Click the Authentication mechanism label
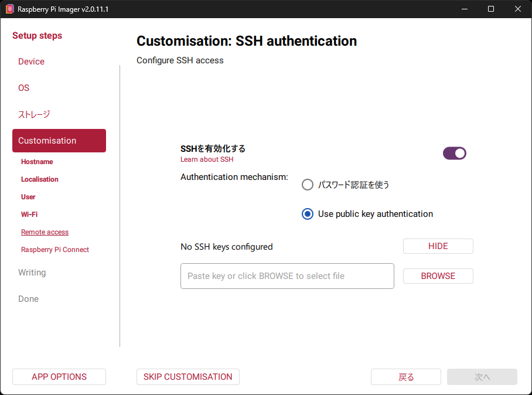Viewport: 532px width, 395px height. [234, 177]
